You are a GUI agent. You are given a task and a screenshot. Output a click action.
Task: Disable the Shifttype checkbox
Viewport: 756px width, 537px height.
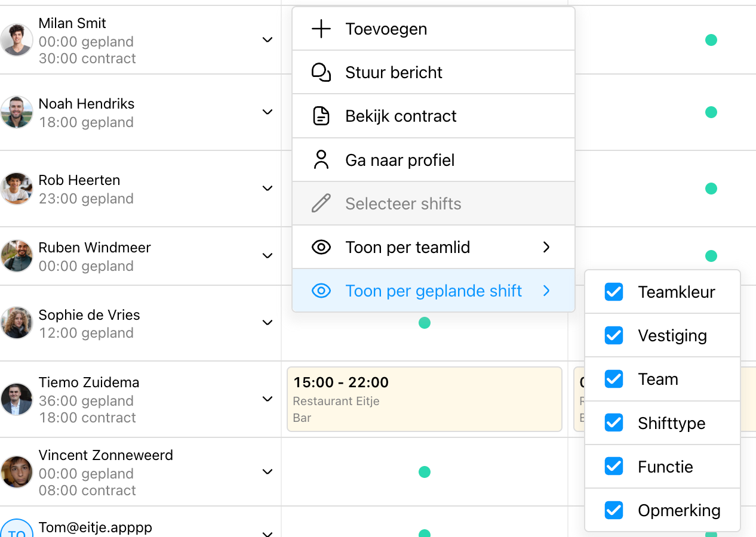pyautogui.click(x=614, y=423)
